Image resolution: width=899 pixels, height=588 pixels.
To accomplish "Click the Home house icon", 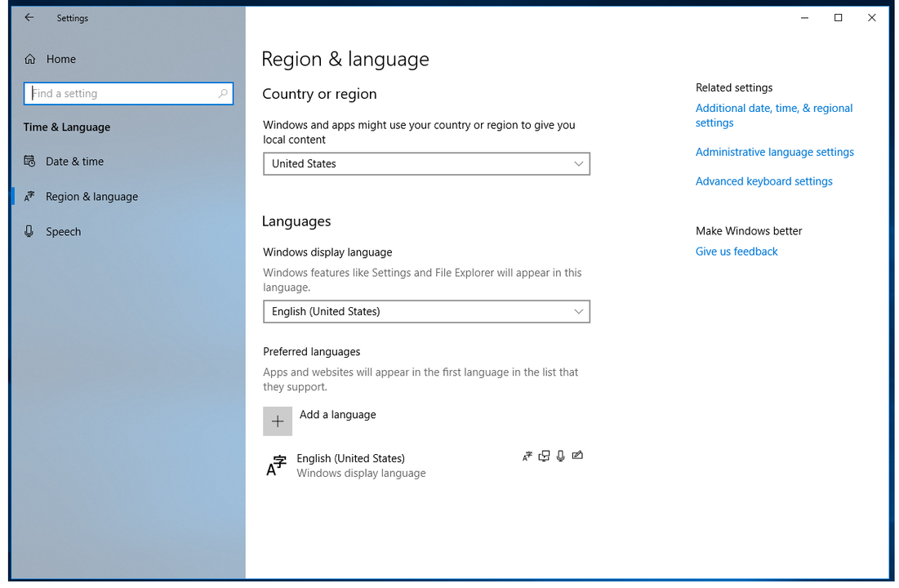I will (30, 59).
